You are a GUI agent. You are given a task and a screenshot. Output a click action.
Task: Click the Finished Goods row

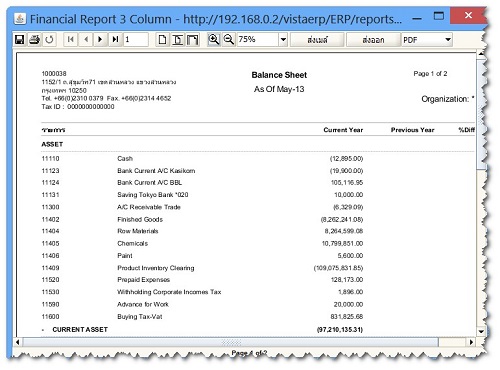coord(140,219)
